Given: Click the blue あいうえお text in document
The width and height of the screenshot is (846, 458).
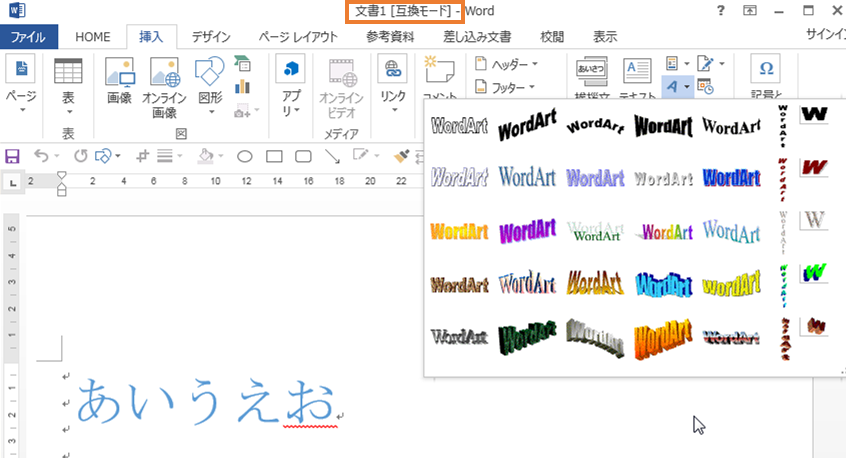Looking at the screenshot, I should [206, 401].
